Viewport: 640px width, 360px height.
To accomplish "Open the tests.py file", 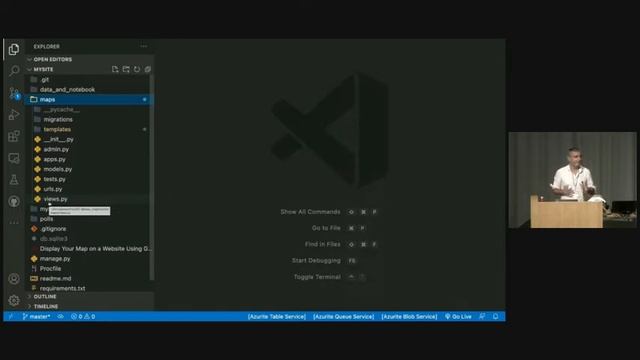I will (x=88, y=179).
